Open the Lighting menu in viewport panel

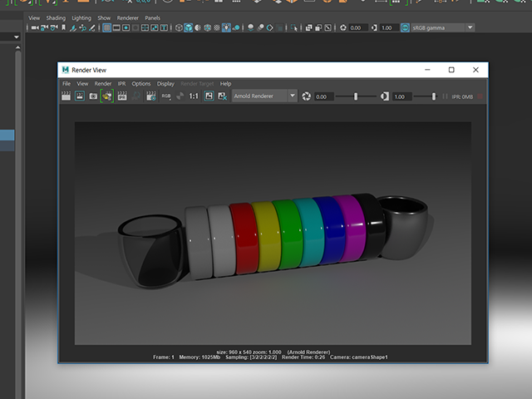coord(81,18)
